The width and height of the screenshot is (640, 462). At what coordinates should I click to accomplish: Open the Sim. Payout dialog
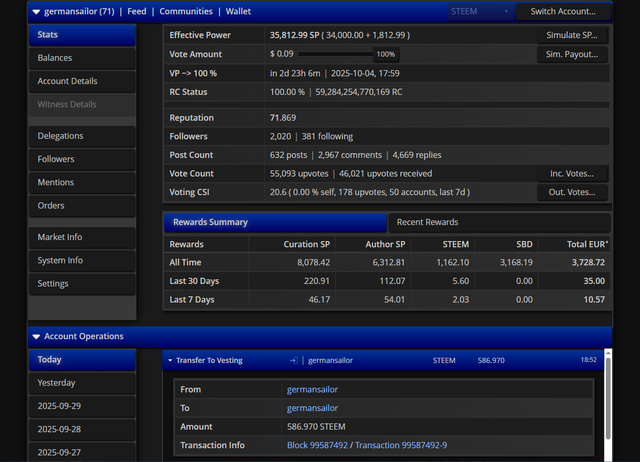pyautogui.click(x=573, y=54)
